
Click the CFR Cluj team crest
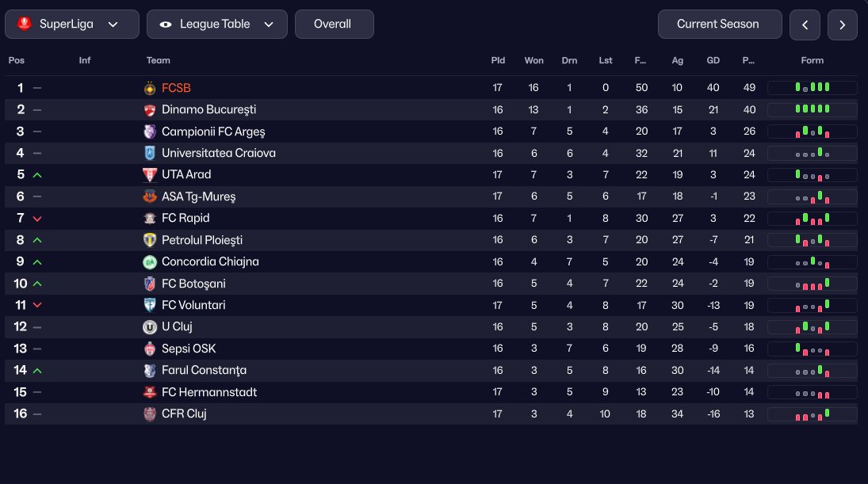tap(150, 413)
